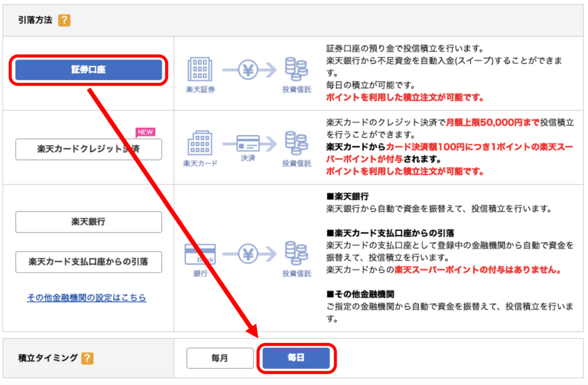Open その他金融機関の設定はこちら link
Screen dimensions: 588x385
click(x=86, y=297)
